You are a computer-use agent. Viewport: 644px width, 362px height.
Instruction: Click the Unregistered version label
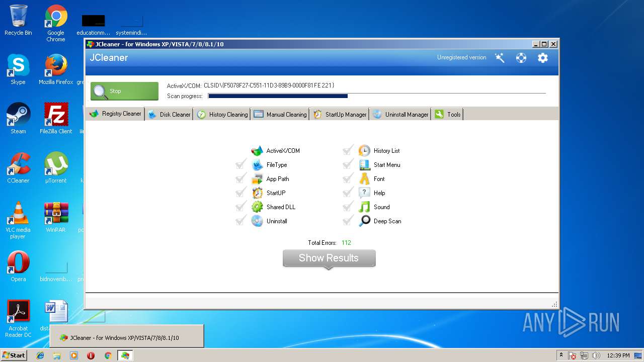pos(461,57)
